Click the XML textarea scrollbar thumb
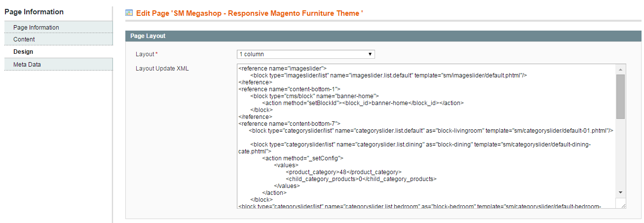Screen dimensions: 644x223 tap(620, 97)
